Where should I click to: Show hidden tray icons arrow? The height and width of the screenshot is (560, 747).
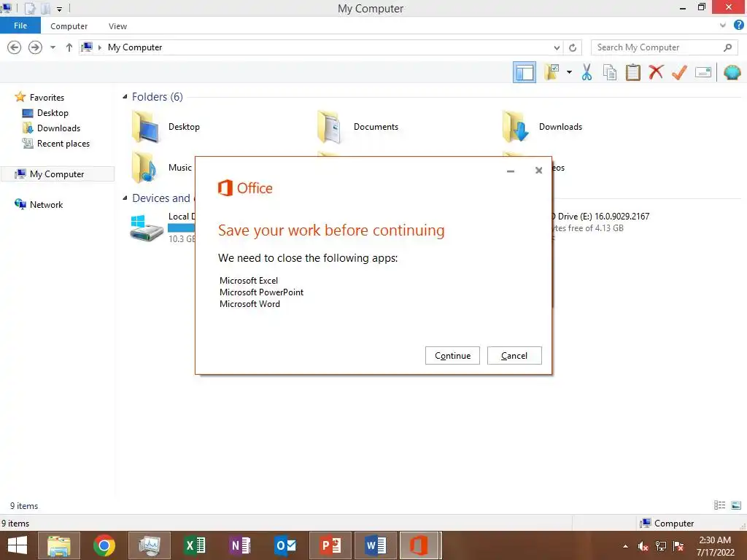click(625, 546)
